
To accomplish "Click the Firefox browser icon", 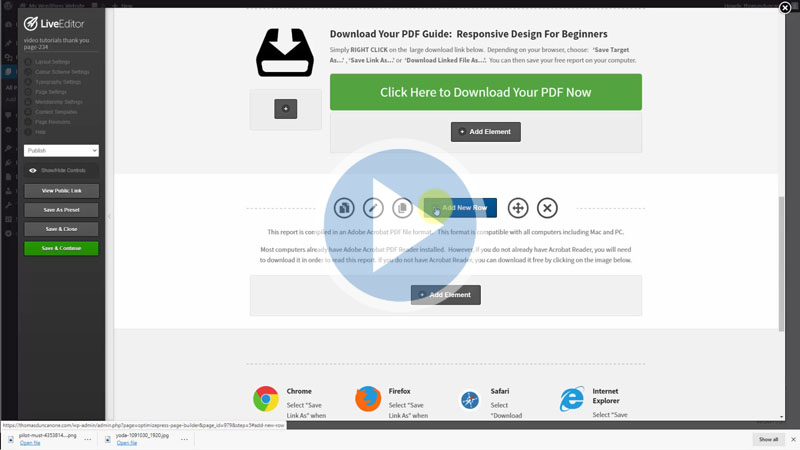I will point(368,399).
